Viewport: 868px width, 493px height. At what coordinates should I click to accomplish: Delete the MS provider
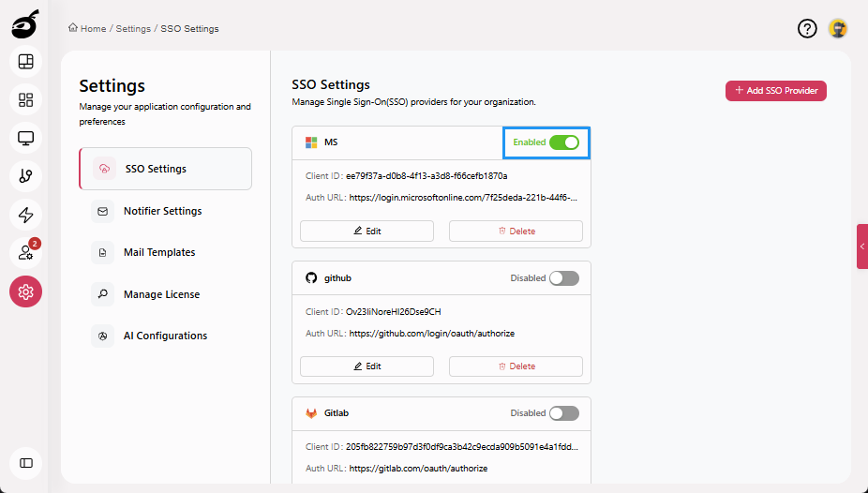(516, 232)
